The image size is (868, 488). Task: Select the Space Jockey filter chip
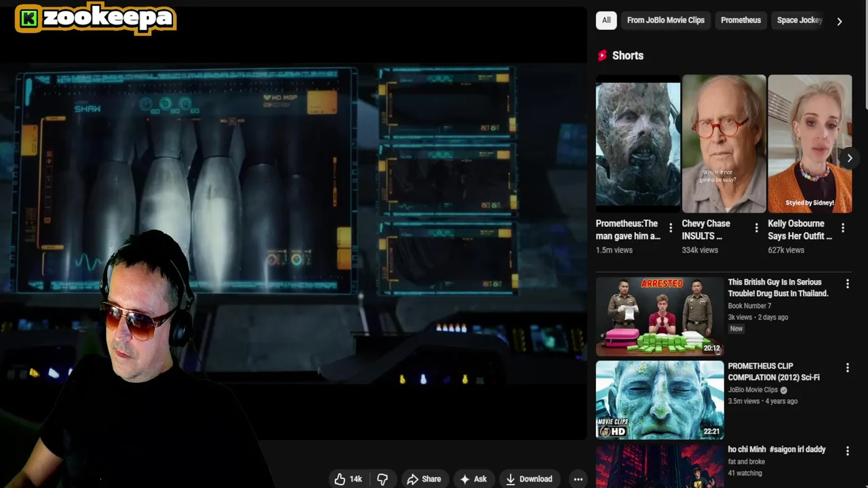tap(799, 20)
